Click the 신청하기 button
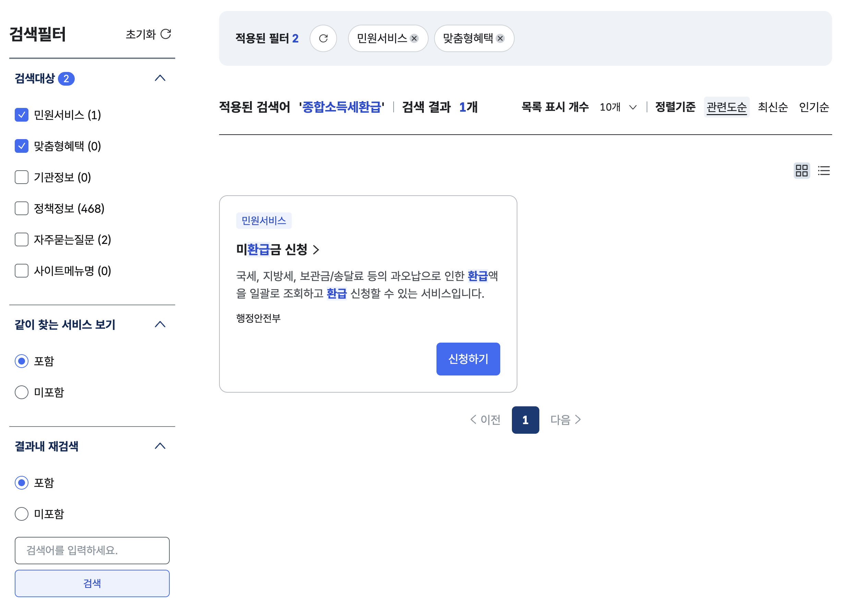Screen dimensions: 851x616 468,359
